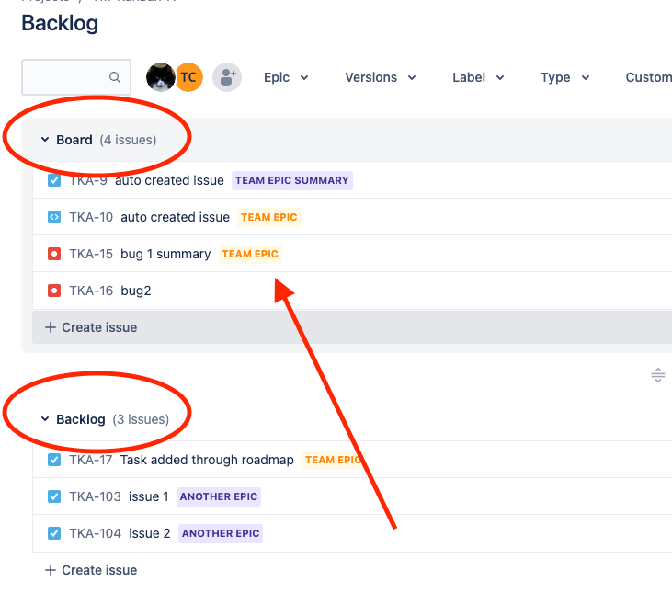Viewport: 672px width, 616px height.
Task: Click plus icon in Board Create issue
Action: [x=51, y=327]
